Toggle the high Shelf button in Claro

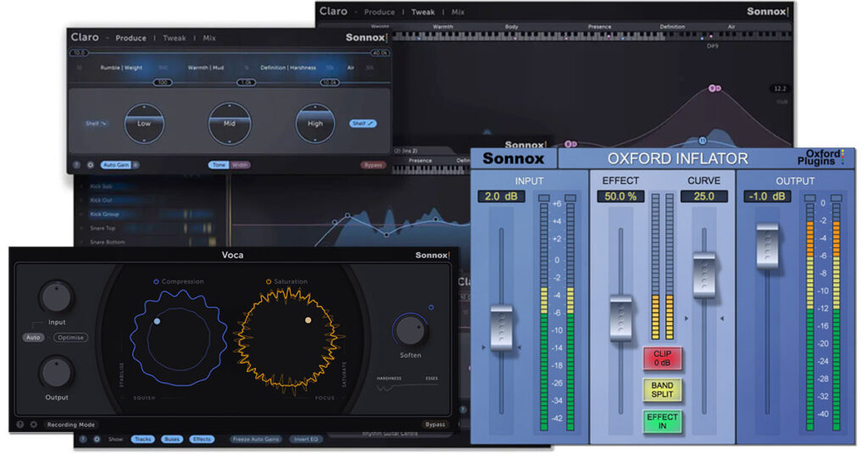click(363, 124)
